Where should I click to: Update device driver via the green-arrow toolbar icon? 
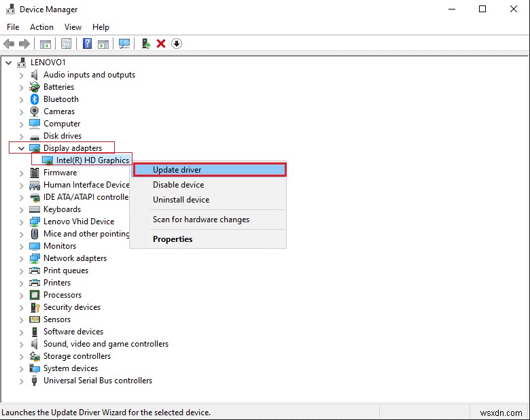click(x=145, y=43)
